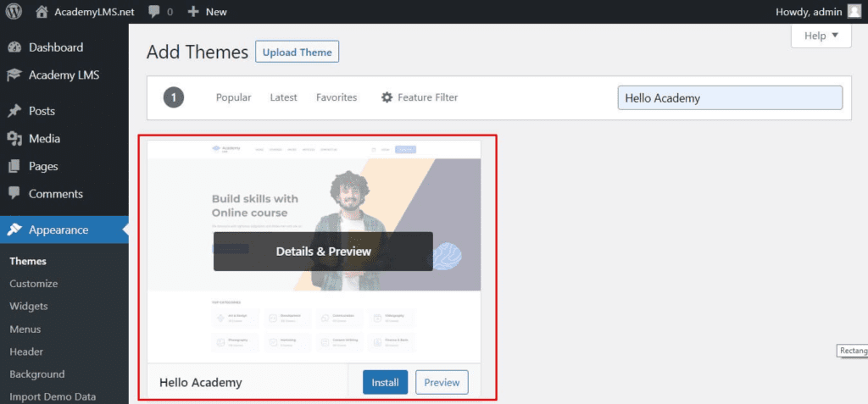Open the Academy LMS menu

click(x=64, y=75)
